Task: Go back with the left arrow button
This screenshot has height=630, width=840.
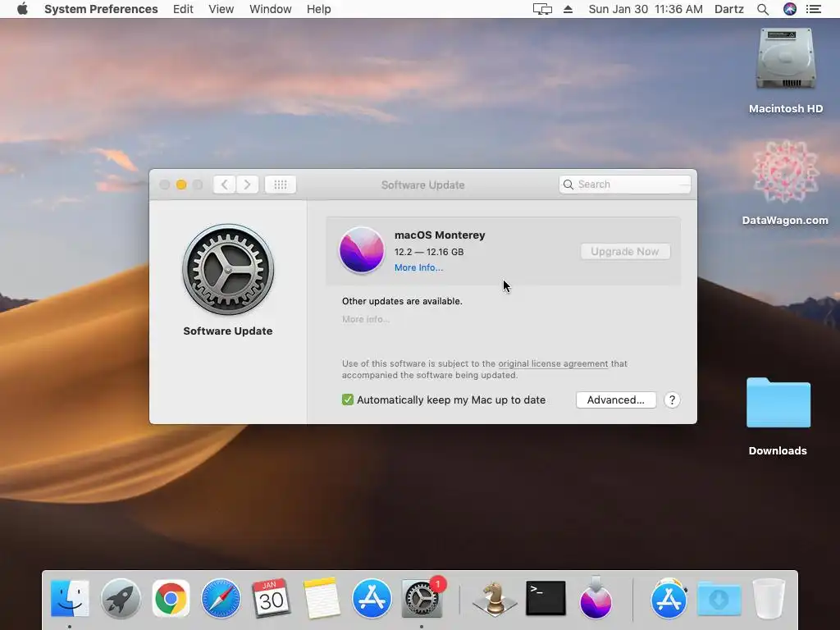Action: point(225,185)
